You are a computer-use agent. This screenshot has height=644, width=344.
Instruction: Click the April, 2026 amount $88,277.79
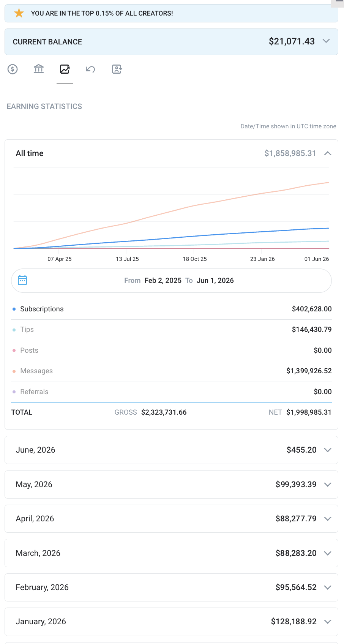coord(296,519)
